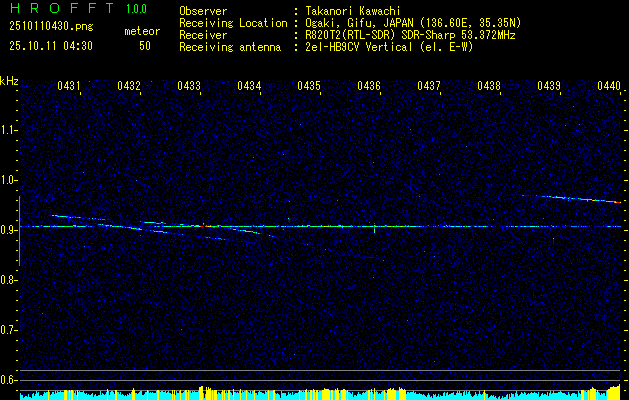The width and height of the screenshot is (629, 400).
Task: Select the version number 1.0.0
Action: (x=136, y=9)
